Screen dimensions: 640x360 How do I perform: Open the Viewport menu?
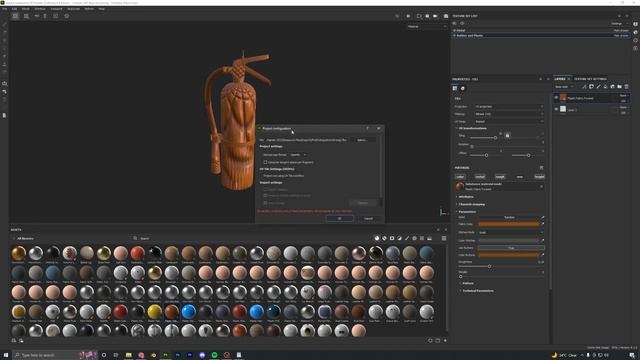[57, 9]
